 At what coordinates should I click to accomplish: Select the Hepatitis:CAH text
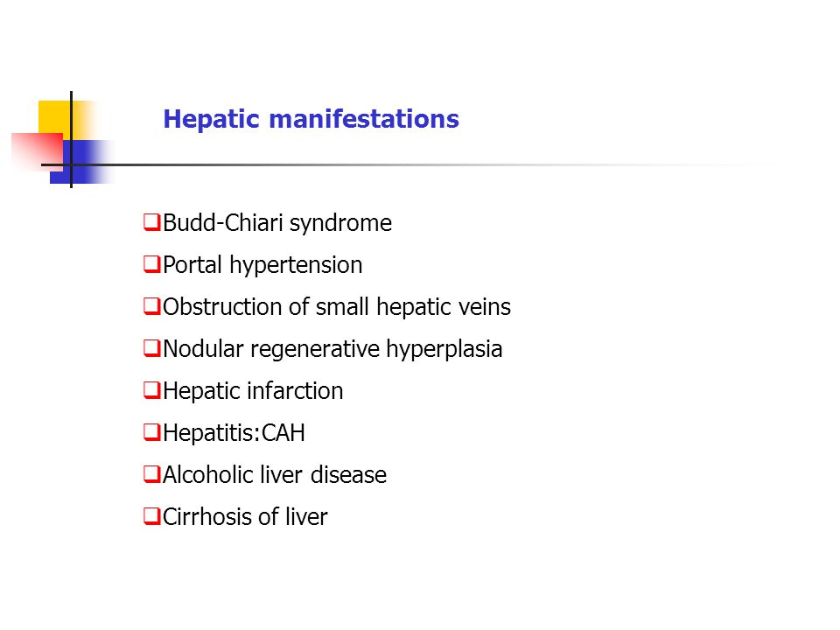(x=234, y=433)
